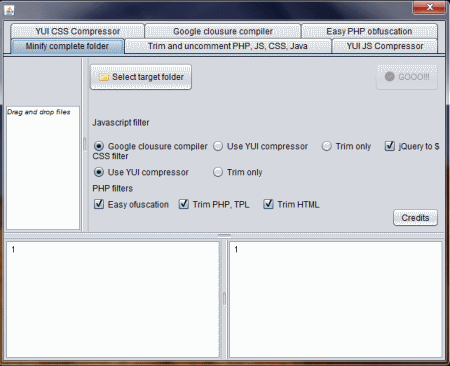
Task: Switch to the YUI JS Compressor tab
Action: pos(385,46)
